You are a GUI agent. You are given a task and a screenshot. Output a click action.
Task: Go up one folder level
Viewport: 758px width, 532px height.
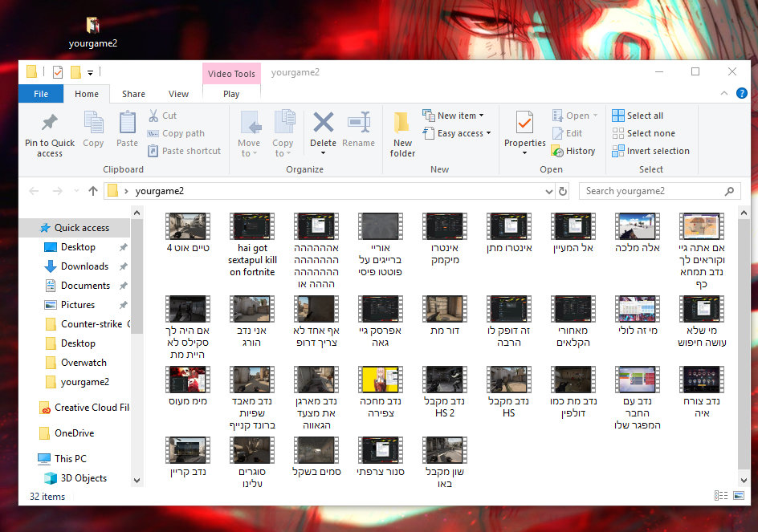tap(93, 191)
